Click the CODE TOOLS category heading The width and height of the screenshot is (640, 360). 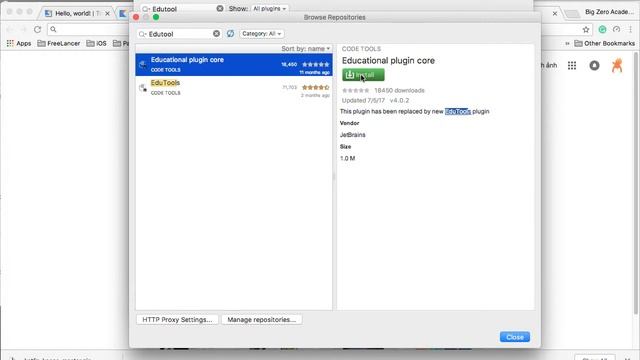coord(361,49)
